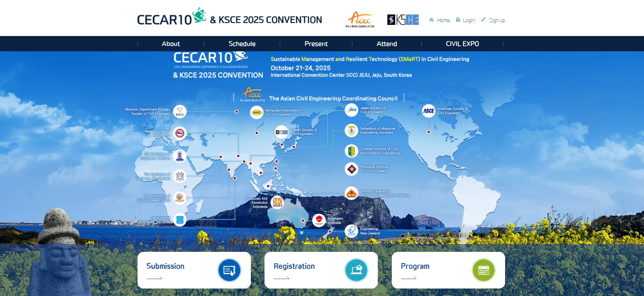Click the Home house icon
The image size is (644, 296).
tap(431, 20)
